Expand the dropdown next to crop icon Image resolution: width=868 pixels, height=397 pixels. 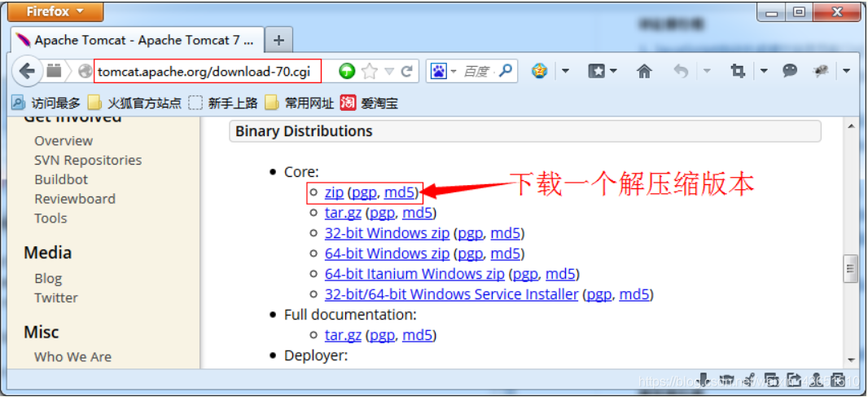point(764,70)
